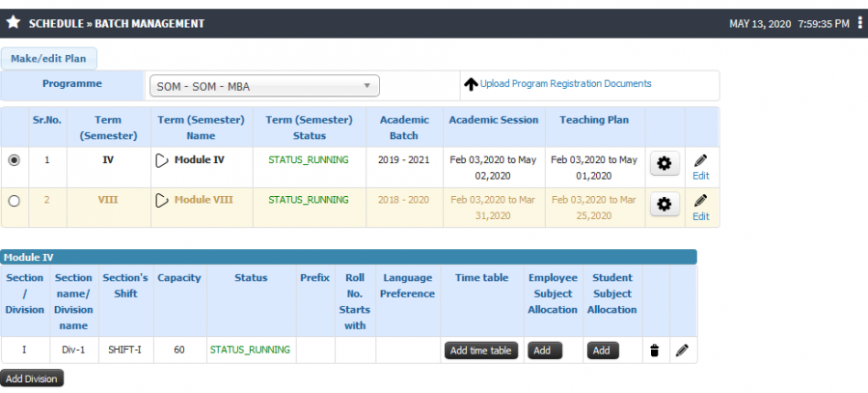Click the Module IV term name text
Screen dimensions: 868x393
pos(200,160)
